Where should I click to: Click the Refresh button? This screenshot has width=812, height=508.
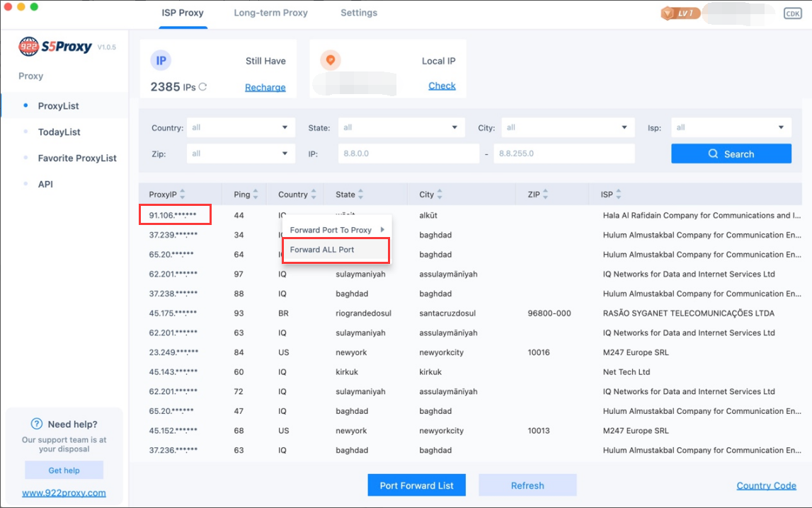coord(527,485)
